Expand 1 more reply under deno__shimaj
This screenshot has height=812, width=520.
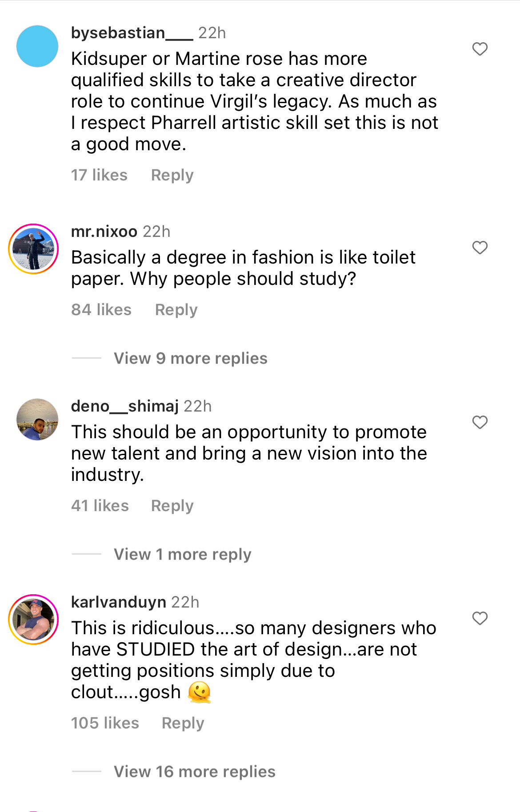coord(182,554)
